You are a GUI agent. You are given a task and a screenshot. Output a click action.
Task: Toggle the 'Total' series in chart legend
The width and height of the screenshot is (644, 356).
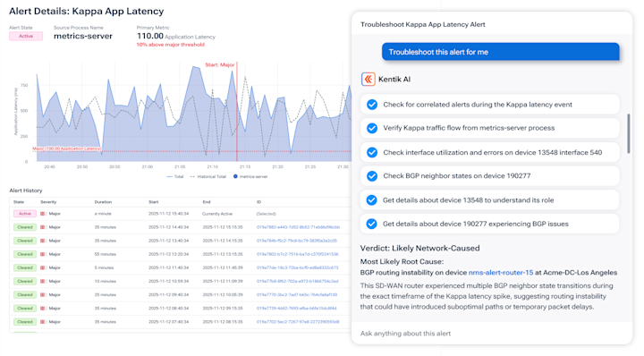pos(175,176)
